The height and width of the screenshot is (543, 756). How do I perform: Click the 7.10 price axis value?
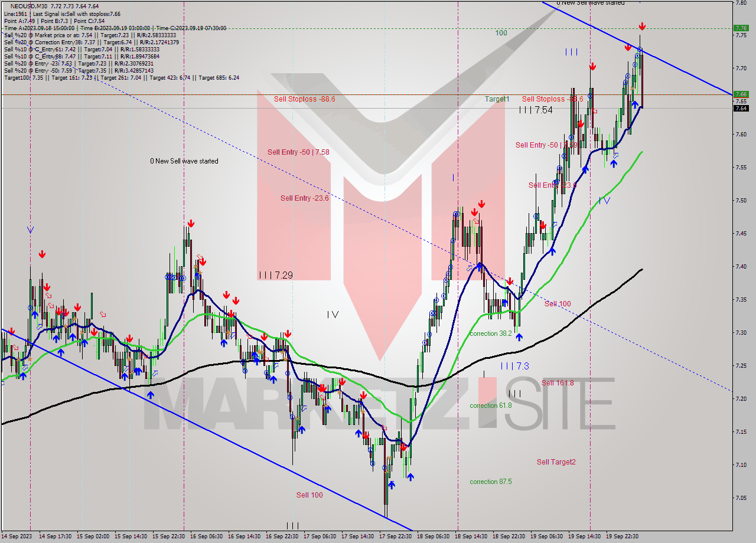741,465
